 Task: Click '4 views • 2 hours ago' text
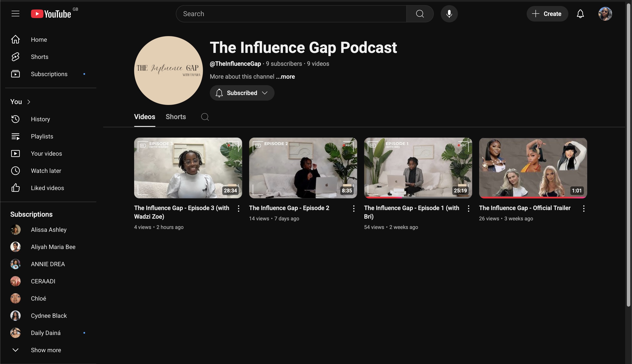tap(159, 227)
